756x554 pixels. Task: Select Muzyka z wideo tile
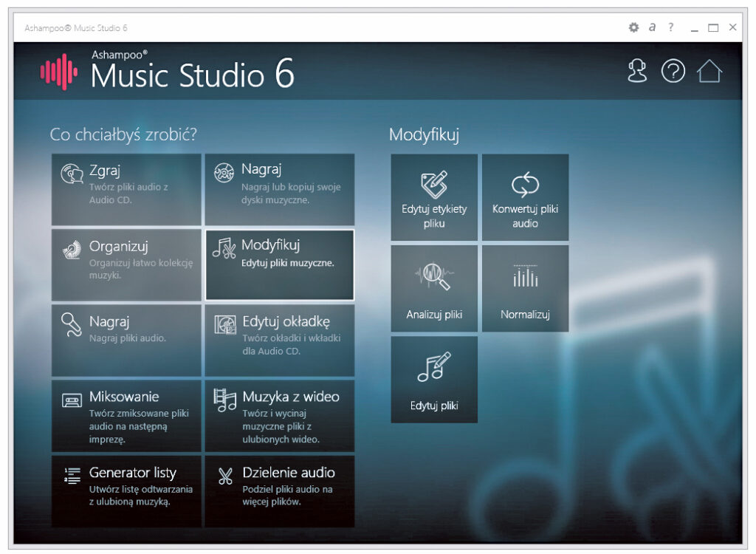pos(281,416)
